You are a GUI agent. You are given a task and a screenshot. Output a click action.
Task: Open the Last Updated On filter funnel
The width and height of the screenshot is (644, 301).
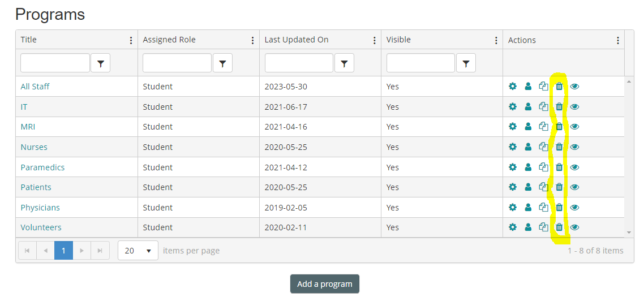344,64
